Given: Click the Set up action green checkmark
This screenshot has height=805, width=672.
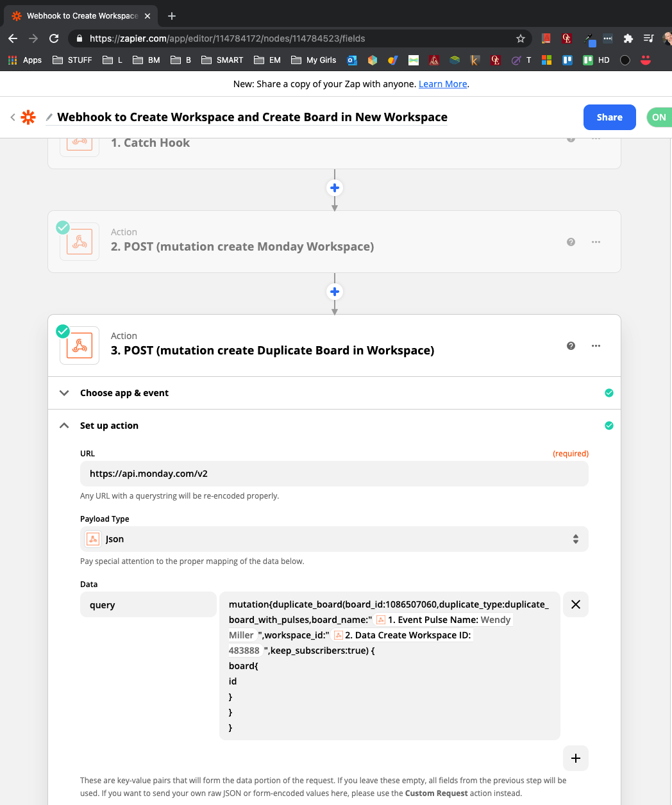Looking at the screenshot, I should coord(609,426).
